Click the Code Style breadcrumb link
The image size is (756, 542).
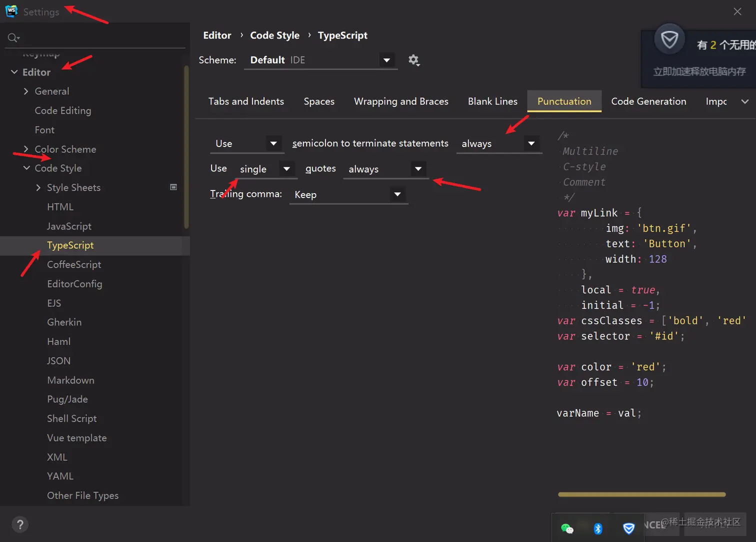(x=274, y=35)
